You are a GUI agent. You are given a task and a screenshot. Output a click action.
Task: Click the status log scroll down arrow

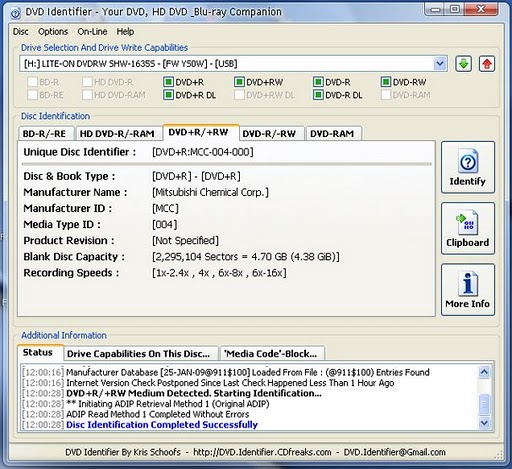[x=484, y=423]
